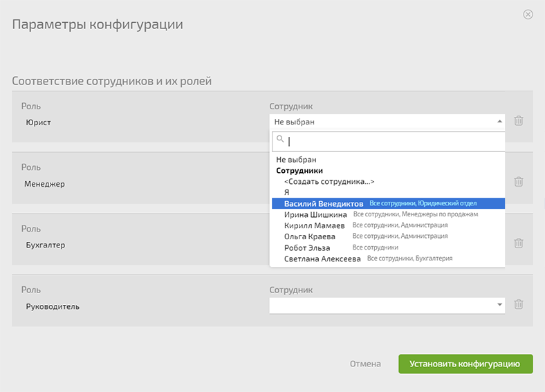Click the 'Сотрудники' group header
This screenshot has width=545, height=392.
[299, 171]
